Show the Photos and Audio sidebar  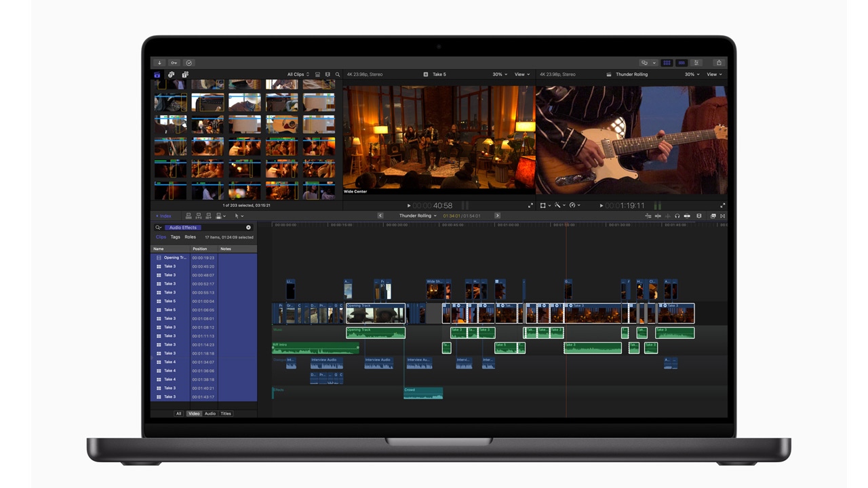[172, 75]
